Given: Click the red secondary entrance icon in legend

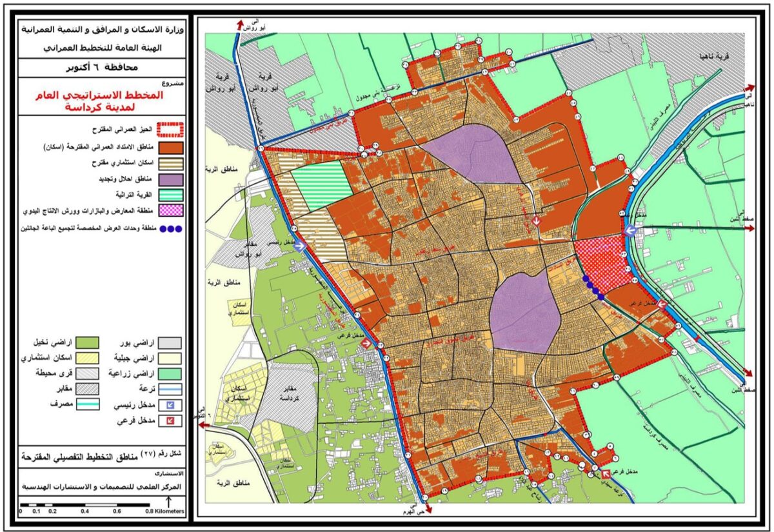Looking at the screenshot, I should (x=170, y=422).
